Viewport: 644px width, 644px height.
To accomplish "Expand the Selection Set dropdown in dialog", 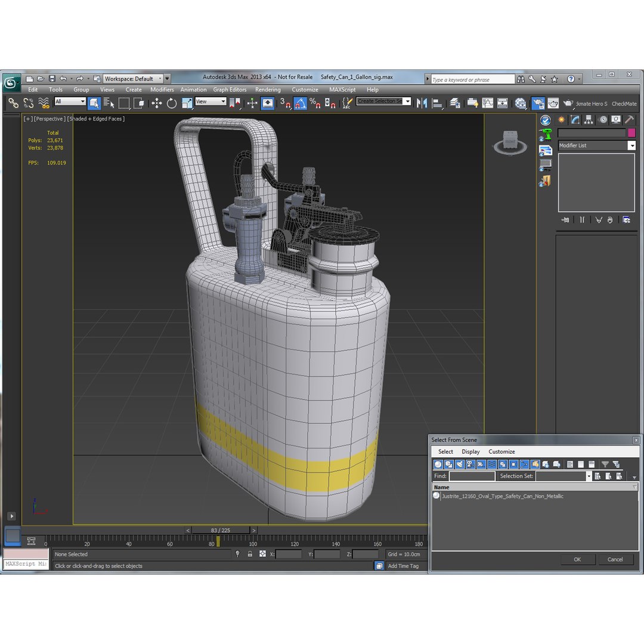I will click(588, 476).
